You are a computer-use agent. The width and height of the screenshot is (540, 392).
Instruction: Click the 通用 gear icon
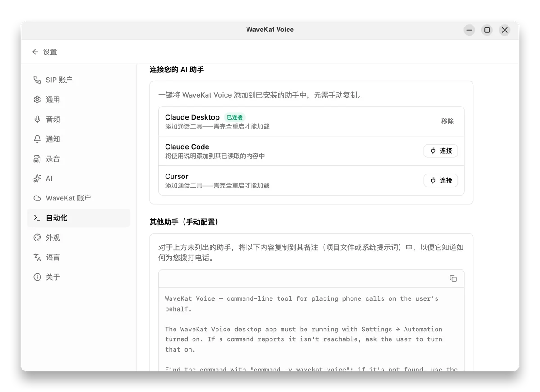pyautogui.click(x=37, y=100)
